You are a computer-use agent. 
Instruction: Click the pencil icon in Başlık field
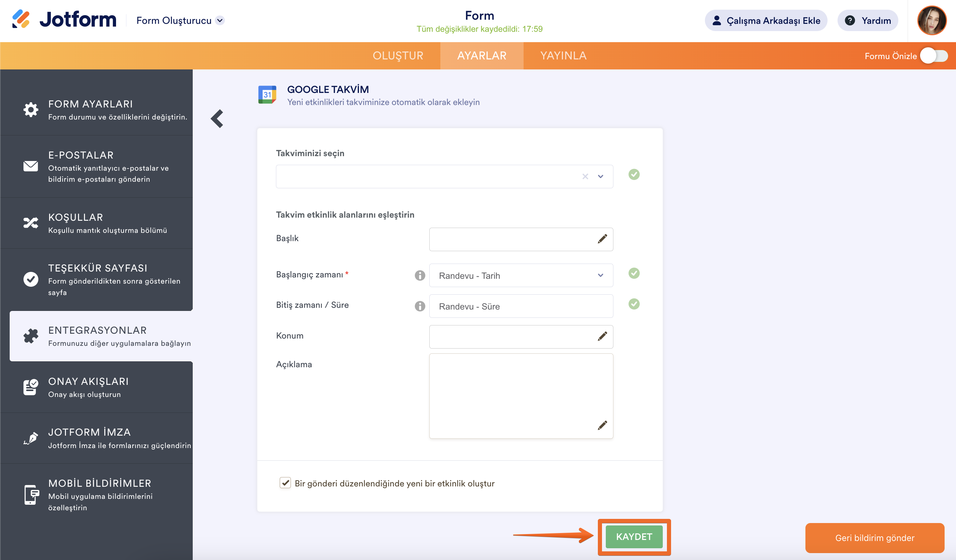pyautogui.click(x=602, y=239)
